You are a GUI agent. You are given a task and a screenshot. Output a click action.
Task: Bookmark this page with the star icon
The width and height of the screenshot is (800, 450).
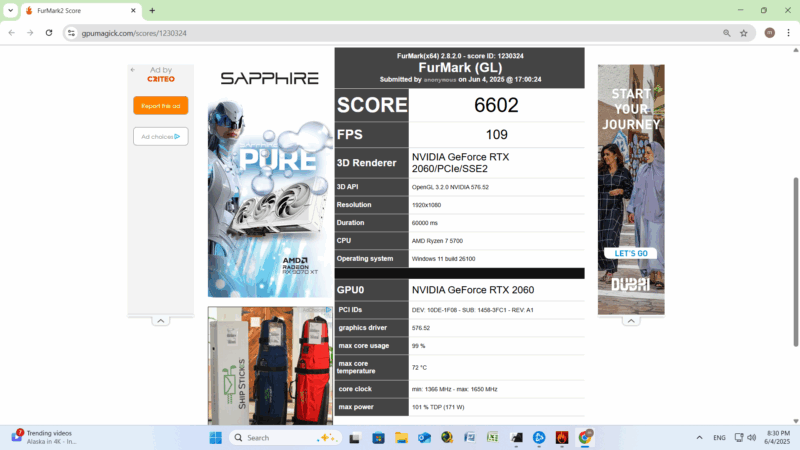[744, 33]
